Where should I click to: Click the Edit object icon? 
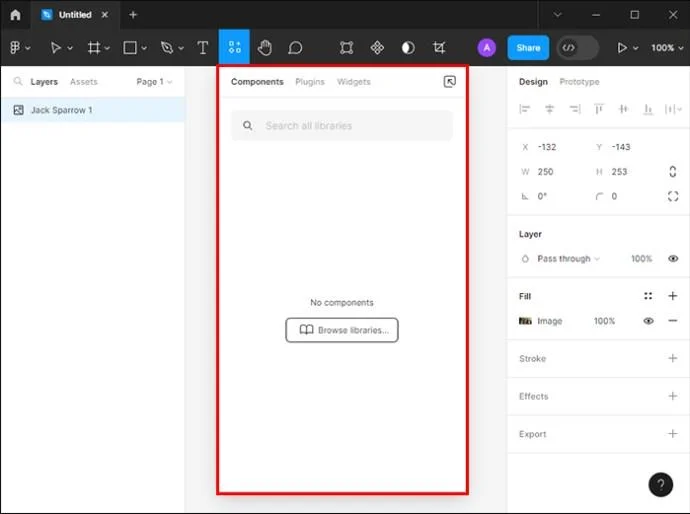(x=347, y=48)
